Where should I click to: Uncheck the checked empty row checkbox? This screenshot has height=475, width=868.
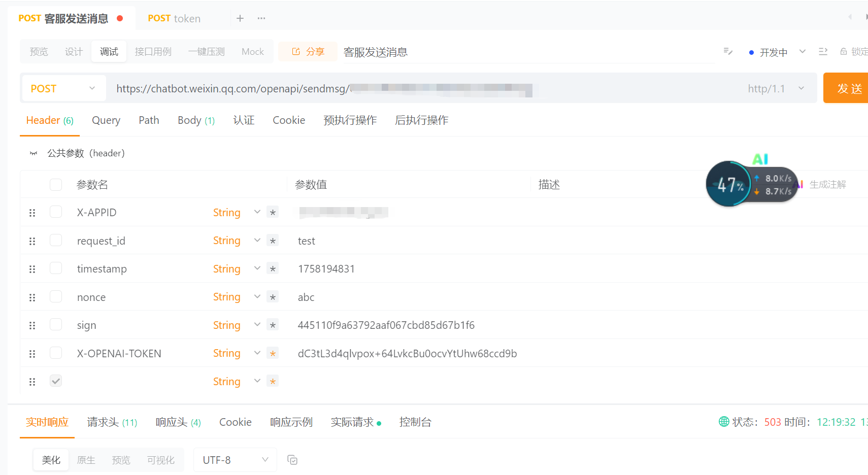56,381
